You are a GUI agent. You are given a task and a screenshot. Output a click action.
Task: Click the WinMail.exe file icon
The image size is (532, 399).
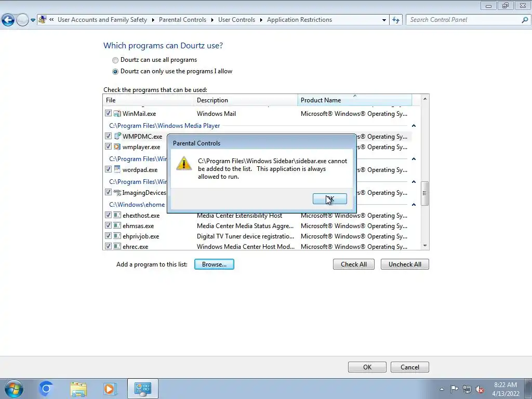point(117,113)
